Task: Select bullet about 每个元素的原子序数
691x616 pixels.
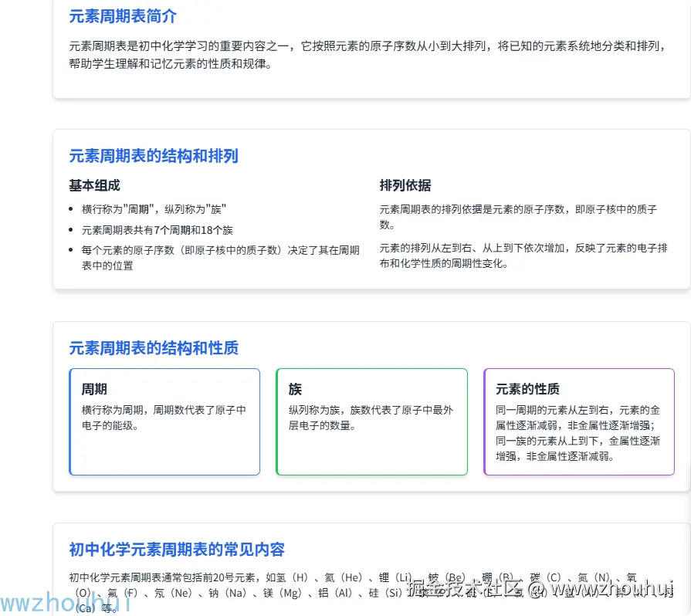Action: (220, 258)
